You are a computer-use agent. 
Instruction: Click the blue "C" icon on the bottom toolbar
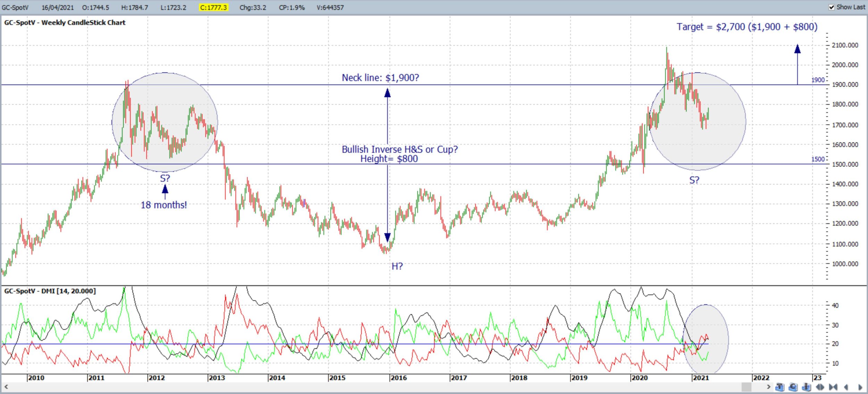[x=793, y=387]
